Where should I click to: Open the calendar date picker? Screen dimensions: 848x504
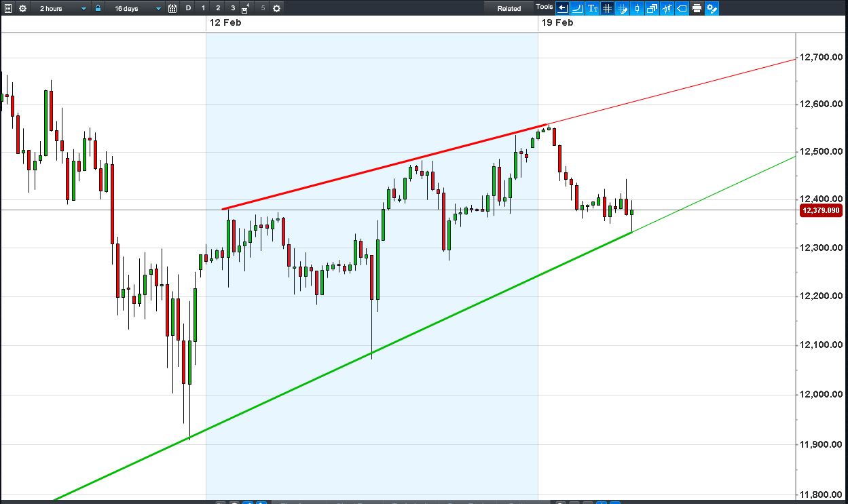point(172,8)
